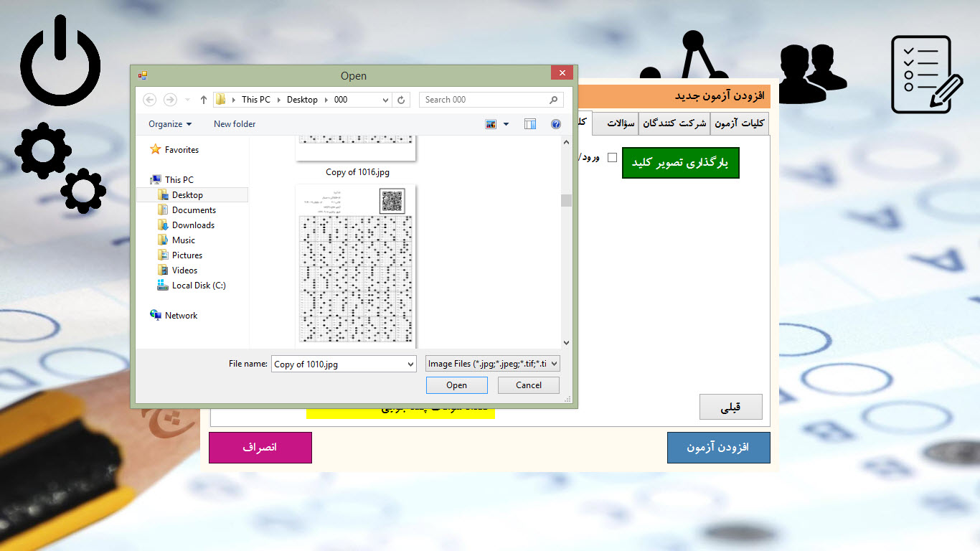
Task: Change view with the view icon button
Action: click(491, 124)
